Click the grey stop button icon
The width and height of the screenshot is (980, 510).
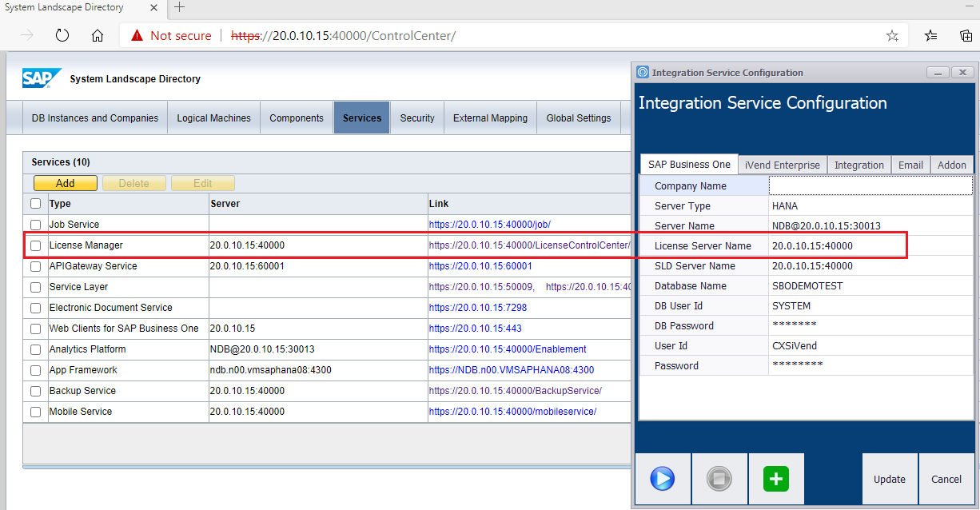[x=719, y=479]
